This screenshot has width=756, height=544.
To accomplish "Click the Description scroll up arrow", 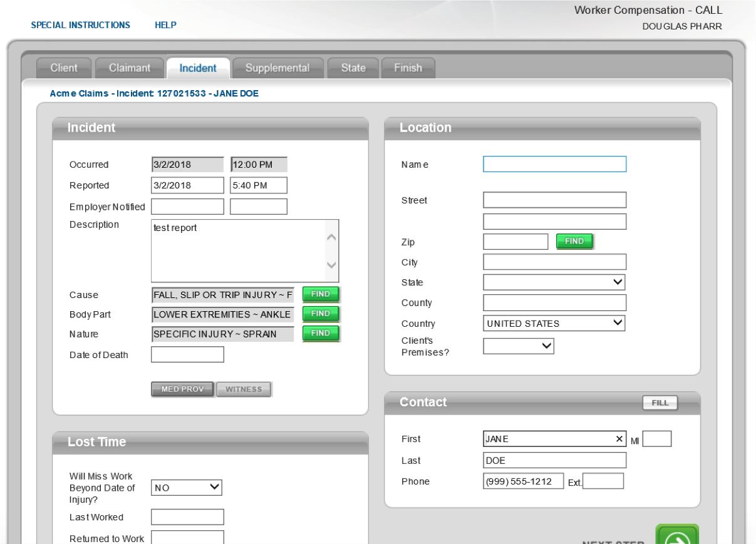I will tap(331, 236).
